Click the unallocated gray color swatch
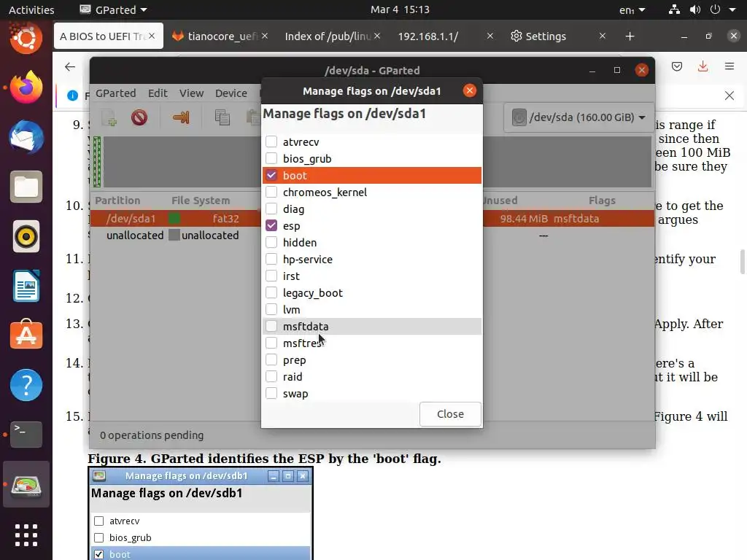 [x=174, y=236]
